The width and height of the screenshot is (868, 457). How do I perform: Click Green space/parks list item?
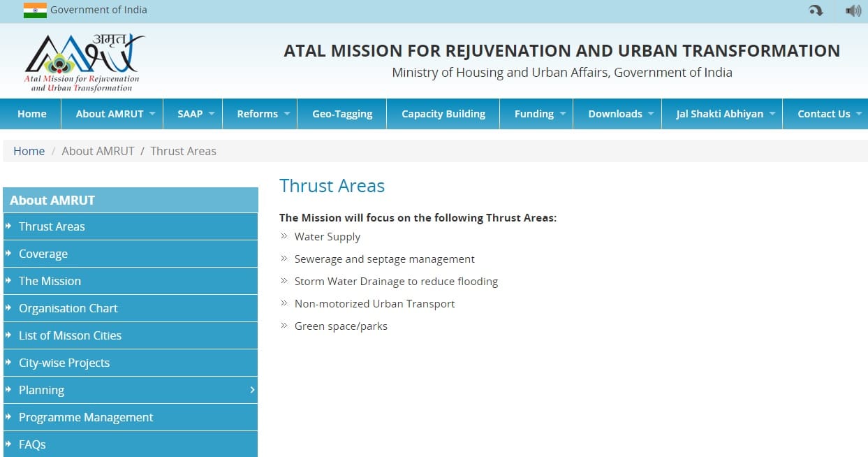(x=341, y=326)
